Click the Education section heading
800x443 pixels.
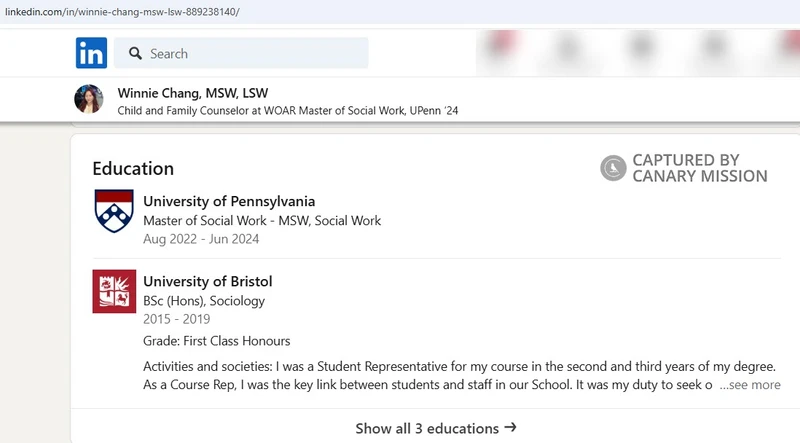(133, 168)
